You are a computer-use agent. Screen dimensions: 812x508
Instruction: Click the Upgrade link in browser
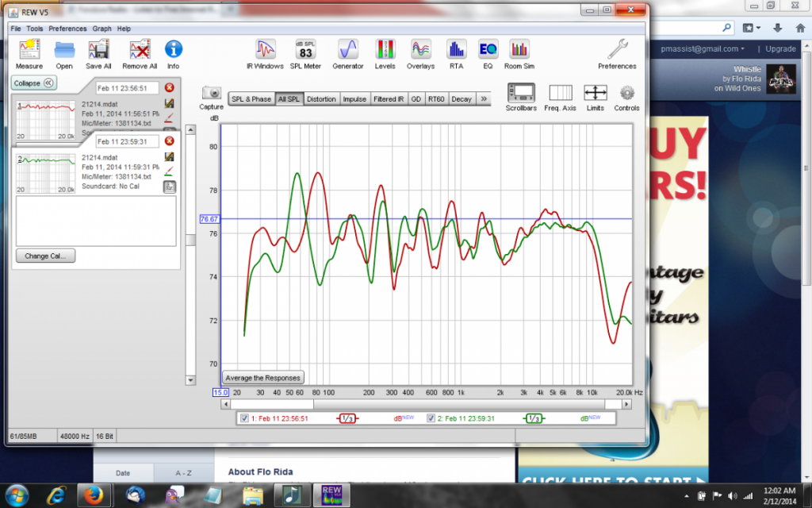(780, 48)
